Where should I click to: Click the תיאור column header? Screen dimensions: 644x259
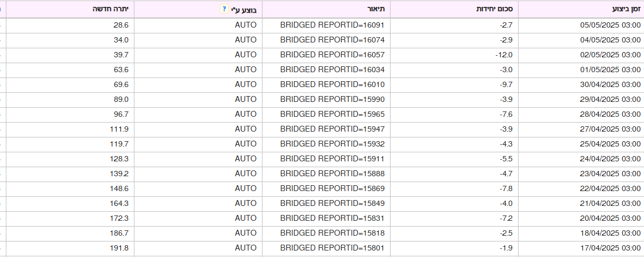click(x=326, y=10)
